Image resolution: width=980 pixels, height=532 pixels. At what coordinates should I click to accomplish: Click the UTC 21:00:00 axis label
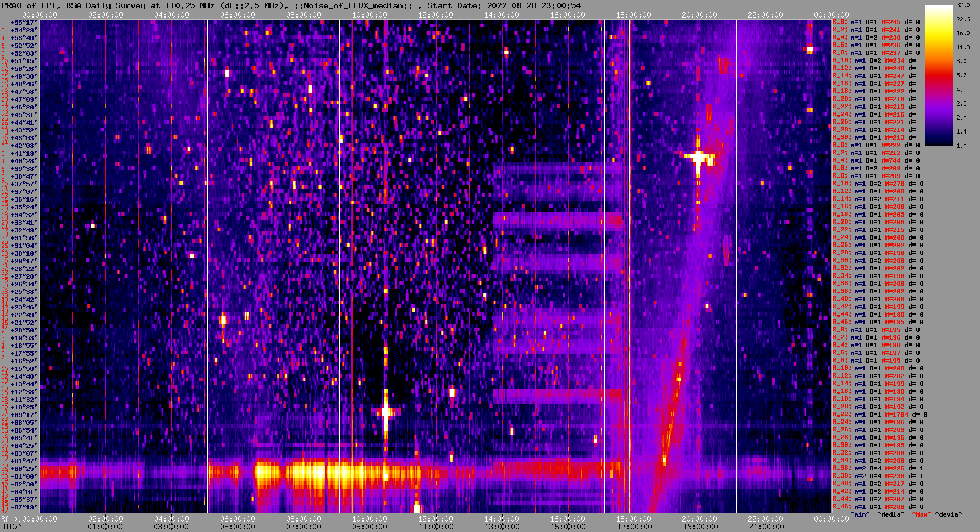pyautogui.click(x=766, y=527)
